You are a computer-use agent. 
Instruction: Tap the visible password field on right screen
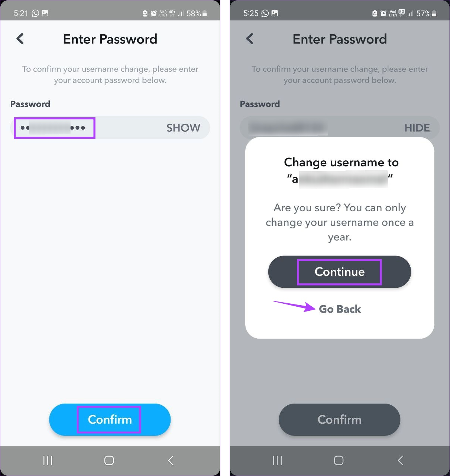[340, 127]
